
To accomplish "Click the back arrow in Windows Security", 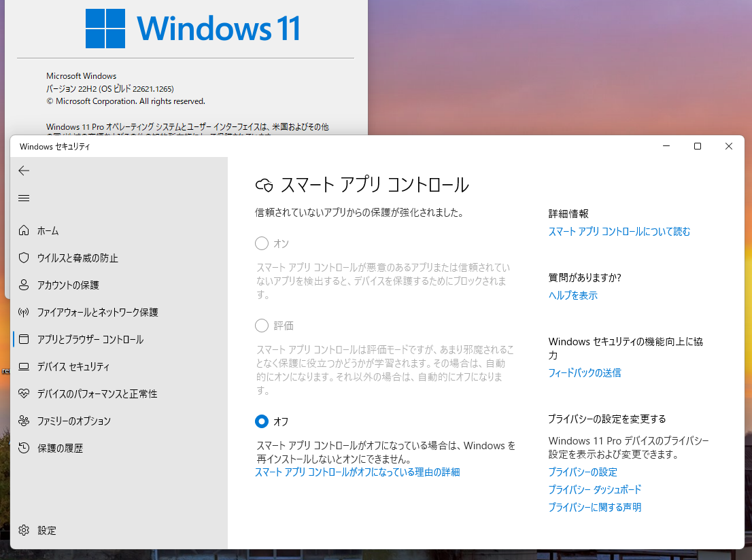I will click(x=24, y=171).
